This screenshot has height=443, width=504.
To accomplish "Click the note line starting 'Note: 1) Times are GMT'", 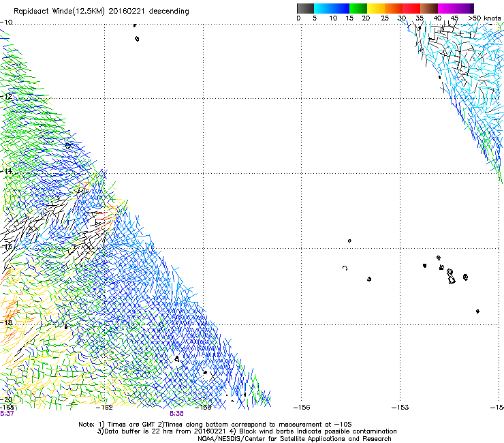I will tap(215, 425).
